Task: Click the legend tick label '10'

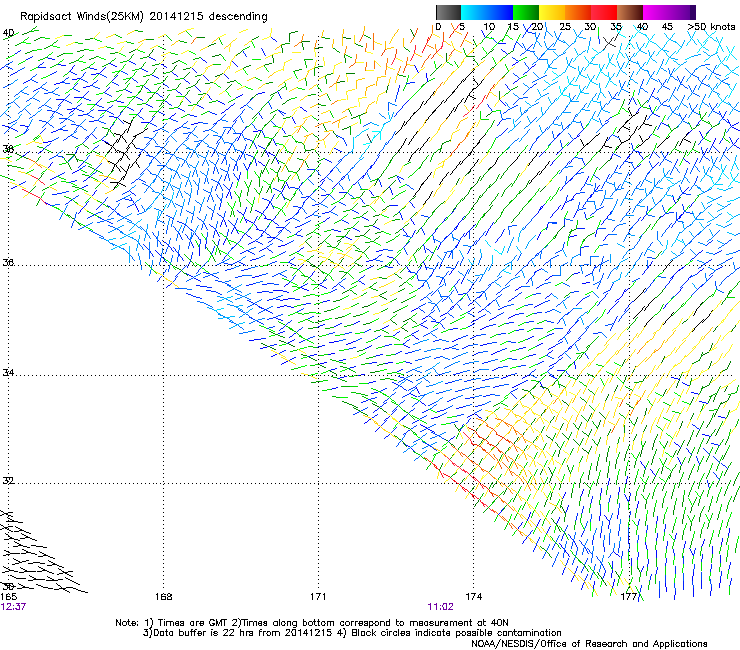Action: tap(489, 26)
